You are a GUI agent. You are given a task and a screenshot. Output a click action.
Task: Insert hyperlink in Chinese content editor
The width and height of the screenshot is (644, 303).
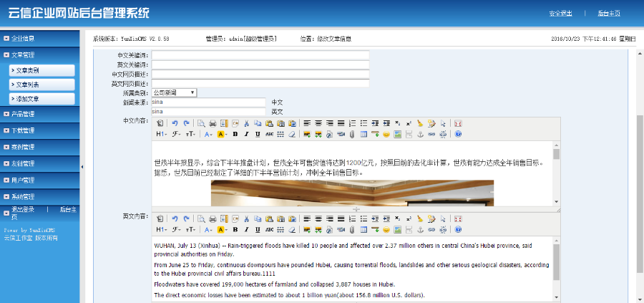pyautogui.click(x=431, y=134)
